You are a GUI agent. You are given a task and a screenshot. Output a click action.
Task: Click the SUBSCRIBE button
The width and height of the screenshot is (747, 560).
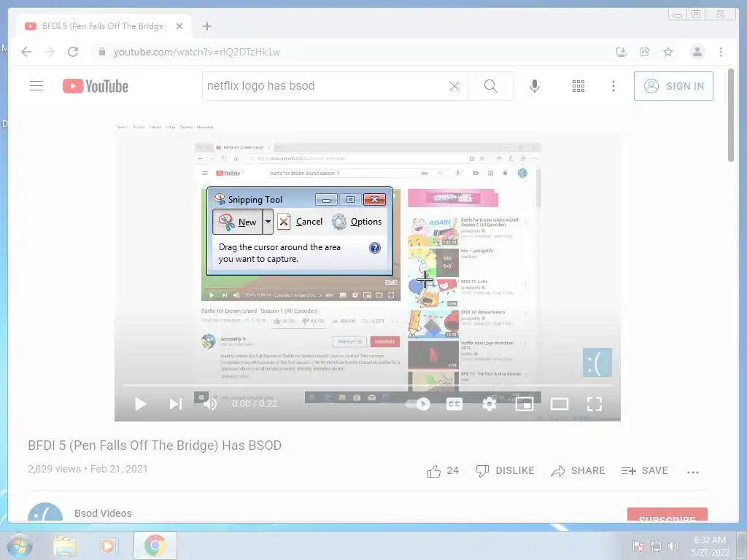(x=667, y=515)
